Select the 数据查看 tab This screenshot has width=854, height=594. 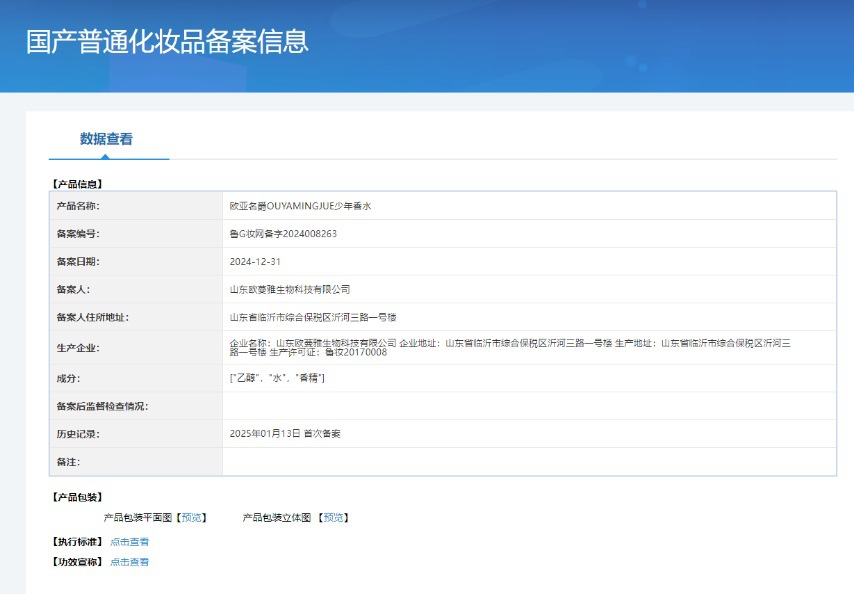pos(106,139)
